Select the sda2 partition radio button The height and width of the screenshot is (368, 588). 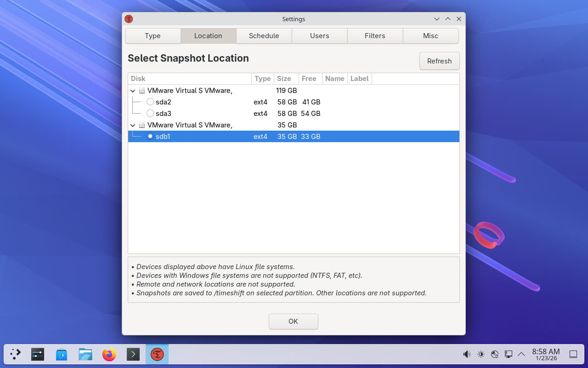pyautogui.click(x=150, y=102)
